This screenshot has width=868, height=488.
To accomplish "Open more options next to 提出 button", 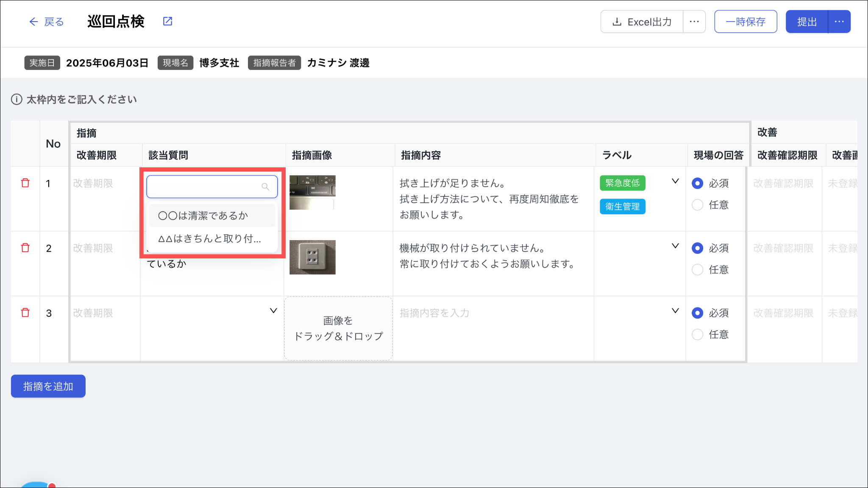I will point(839,22).
